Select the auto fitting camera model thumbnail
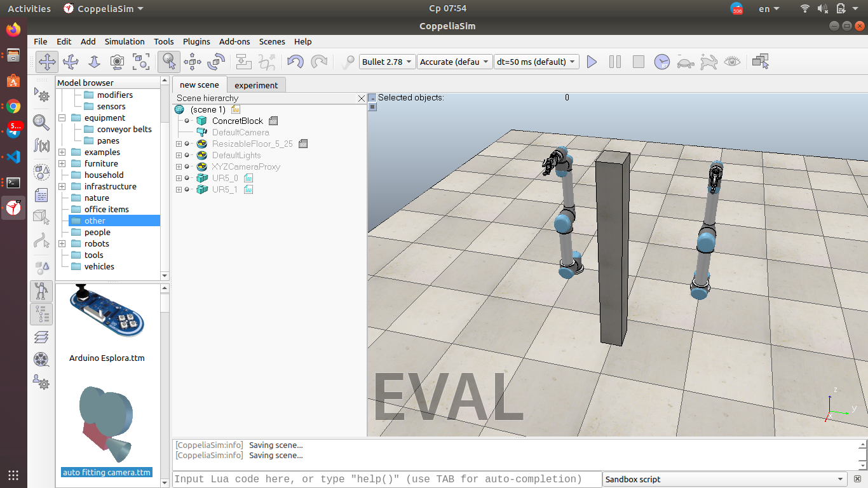Image resolution: width=868 pixels, height=488 pixels. (x=106, y=424)
